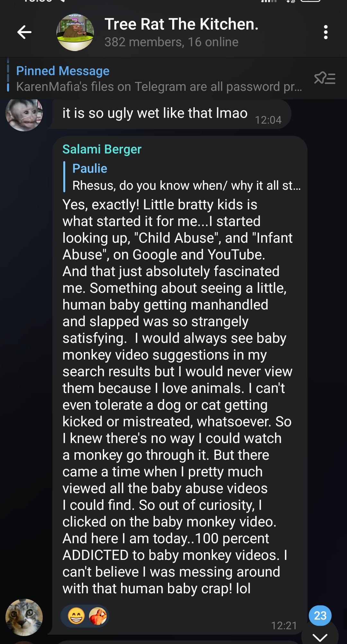The image size is (347, 644).
Task: Jump to latest with the down chevron
Action: [x=320, y=636]
